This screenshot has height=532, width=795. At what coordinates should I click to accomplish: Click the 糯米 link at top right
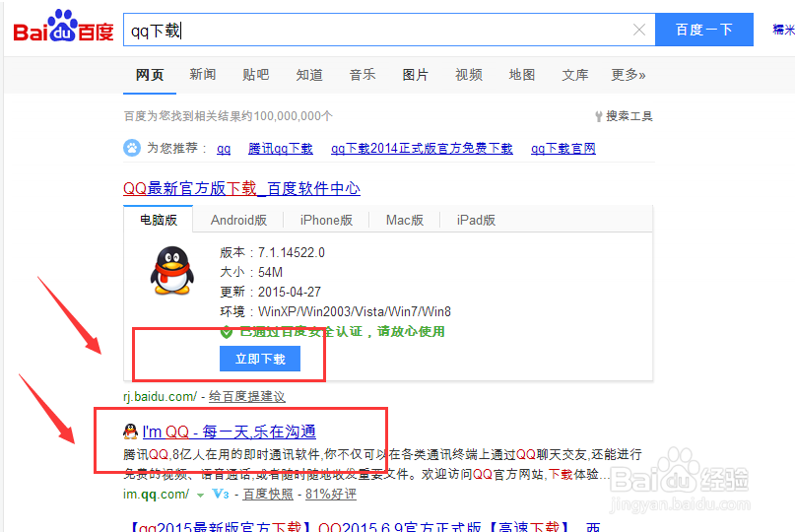[783, 30]
